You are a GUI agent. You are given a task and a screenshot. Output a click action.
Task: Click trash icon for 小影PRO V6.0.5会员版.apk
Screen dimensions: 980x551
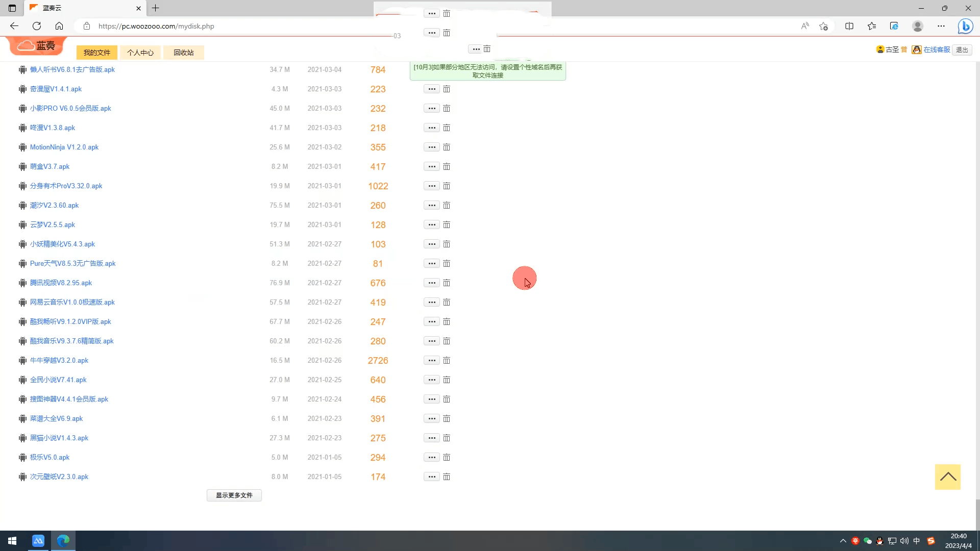[x=447, y=108]
